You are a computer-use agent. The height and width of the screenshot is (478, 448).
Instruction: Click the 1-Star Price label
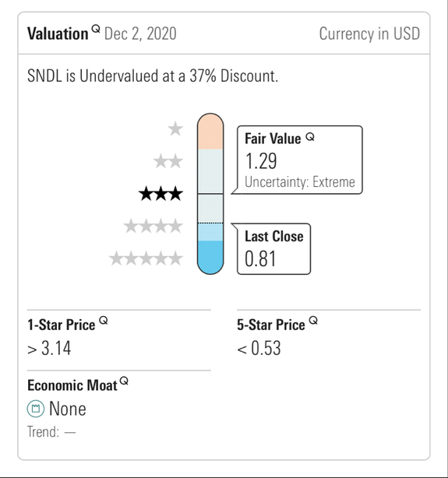(x=62, y=325)
